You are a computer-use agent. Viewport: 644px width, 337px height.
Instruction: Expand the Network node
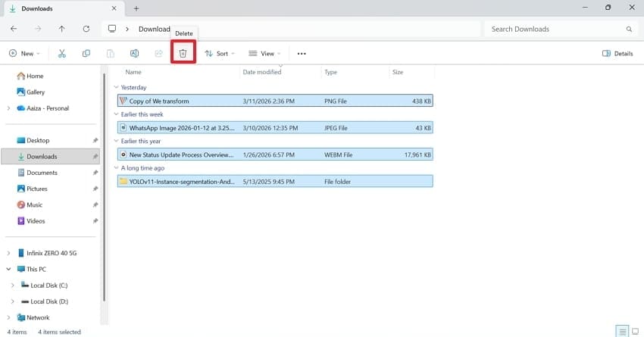(8, 318)
